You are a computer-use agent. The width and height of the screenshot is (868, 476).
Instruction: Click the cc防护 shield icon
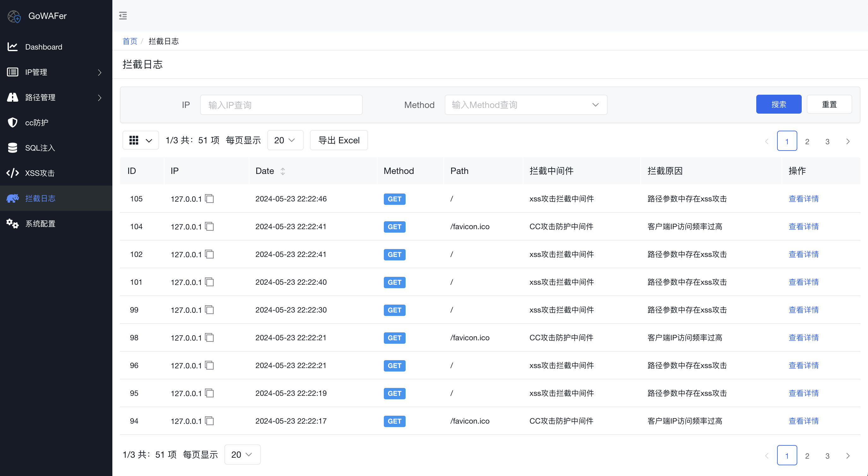coord(12,122)
